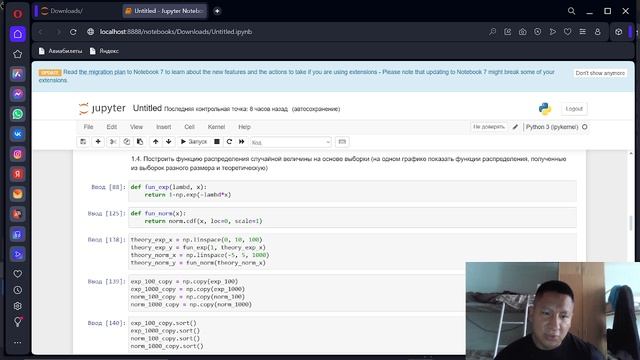The width and height of the screenshot is (640, 360).
Task: Open the Авиабилеты bookmark
Action: click(60, 51)
